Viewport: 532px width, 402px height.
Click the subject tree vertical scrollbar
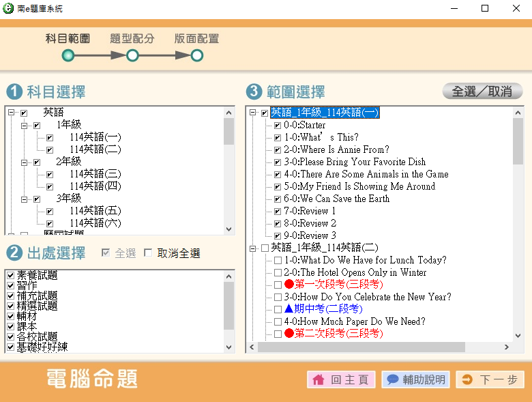228,171
